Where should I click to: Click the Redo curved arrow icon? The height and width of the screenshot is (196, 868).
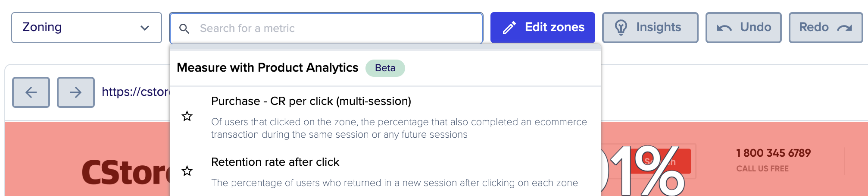click(844, 28)
